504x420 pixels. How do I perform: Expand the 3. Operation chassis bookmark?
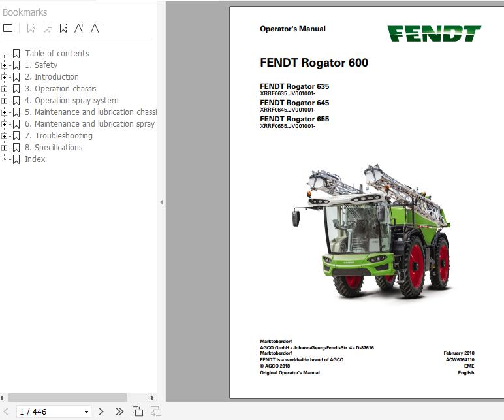[4, 89]
